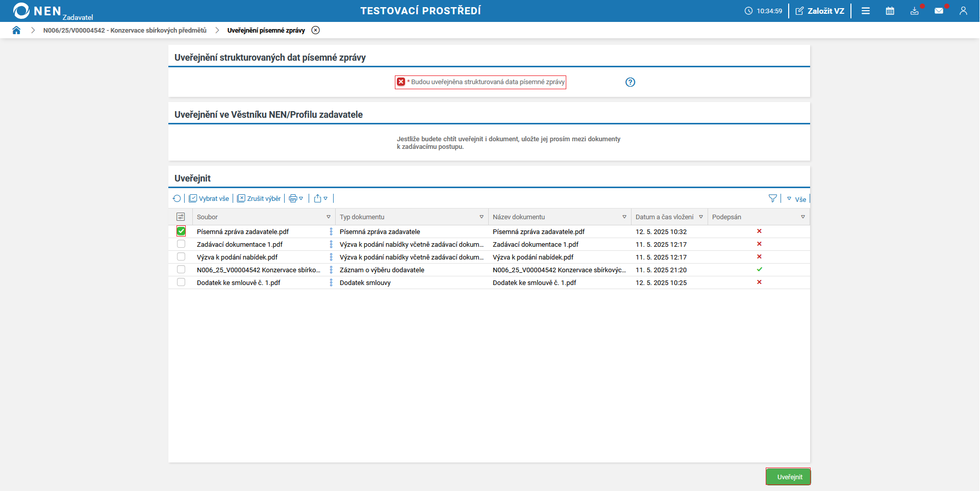Close the Uveřejnění písemné zprávy breadcrumb

pyautogui.click(x=316, y=30)
